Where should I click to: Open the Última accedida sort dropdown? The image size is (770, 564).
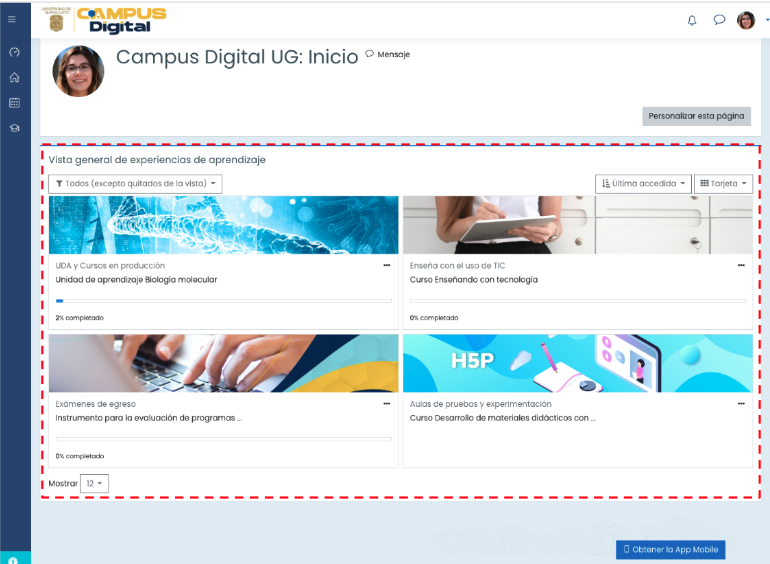[643, 184]
